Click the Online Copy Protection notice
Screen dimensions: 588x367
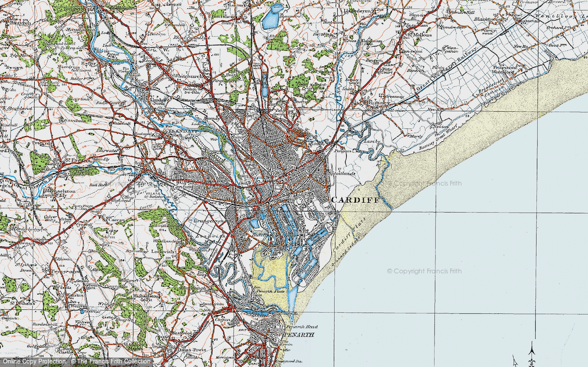point(76,361)
